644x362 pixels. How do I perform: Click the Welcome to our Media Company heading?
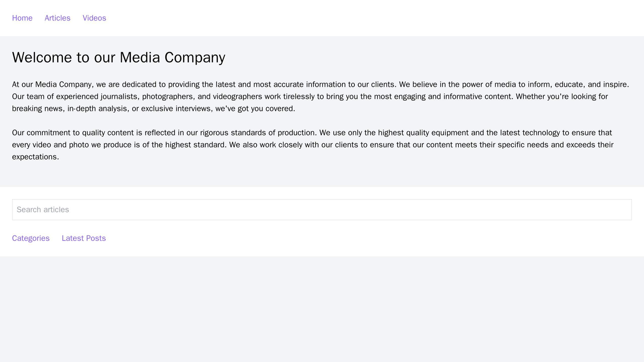(x=119, y=57)
